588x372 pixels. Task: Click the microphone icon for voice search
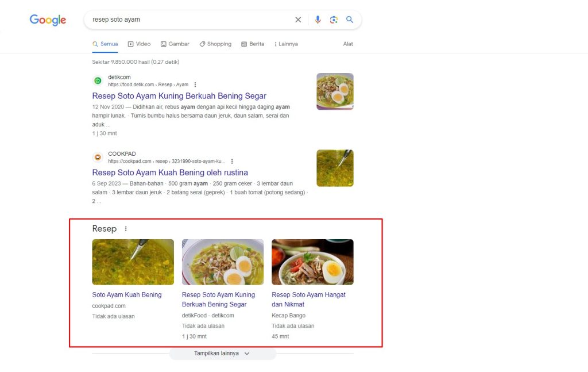click(318, 19)
